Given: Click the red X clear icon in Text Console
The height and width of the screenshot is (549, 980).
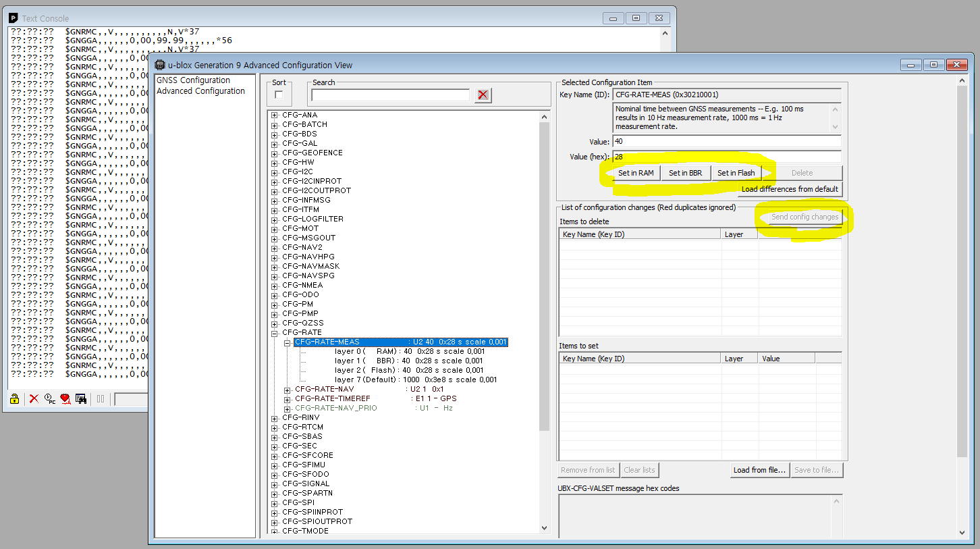Looking at the screenshot, I should tap(34, 399).
